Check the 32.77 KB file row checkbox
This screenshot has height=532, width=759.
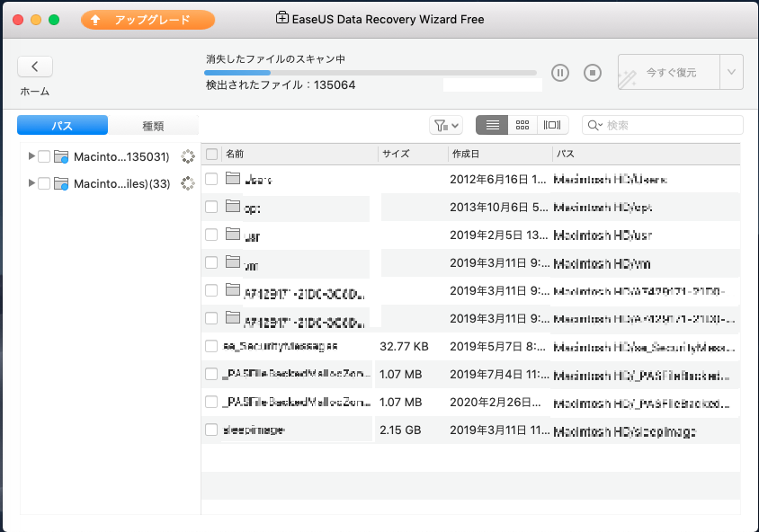211,346
